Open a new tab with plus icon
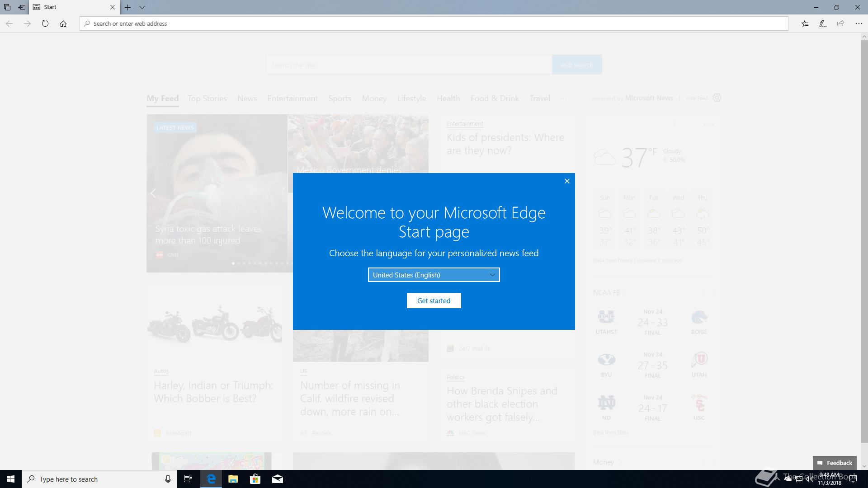The width and height of the screenshot is (868, 488). pos(128,7)
